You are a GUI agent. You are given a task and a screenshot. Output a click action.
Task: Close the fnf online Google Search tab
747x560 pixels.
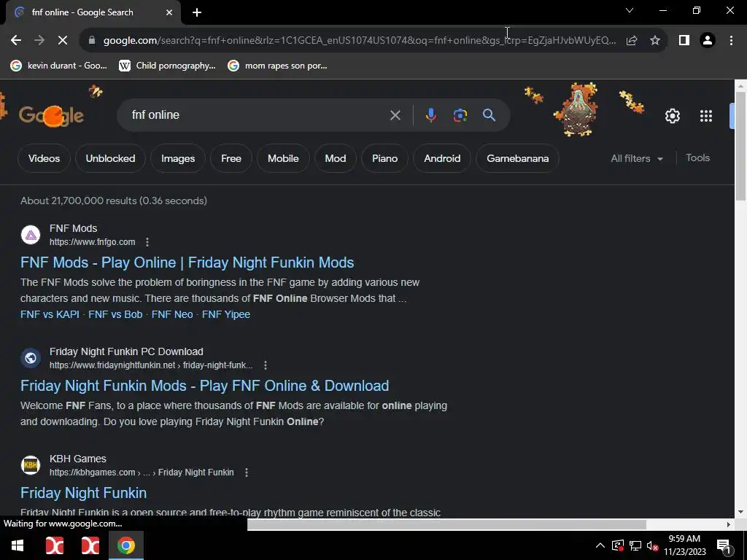pos(169,12)
